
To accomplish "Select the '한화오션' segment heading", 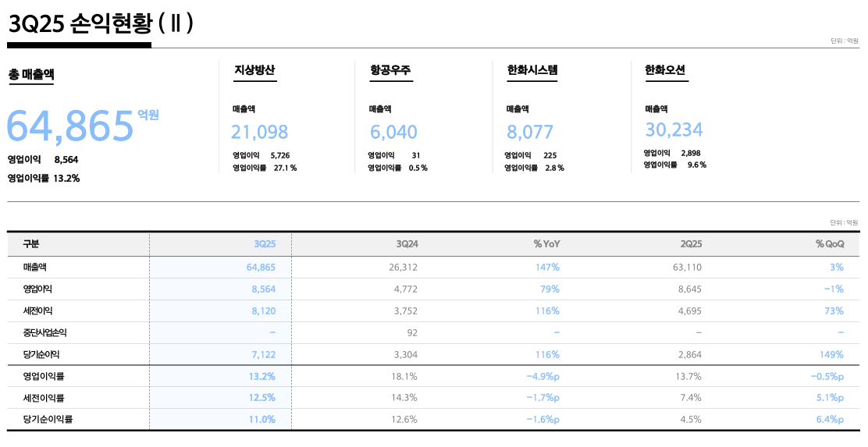I will point(665,70).
